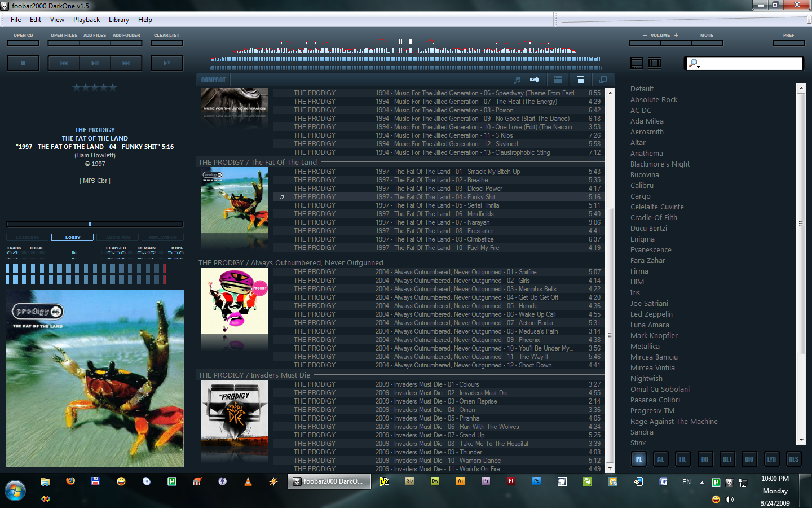Collapse Invaders Must Die group header
The height and width of the screenshot is (508, 812).
point(400,375)
